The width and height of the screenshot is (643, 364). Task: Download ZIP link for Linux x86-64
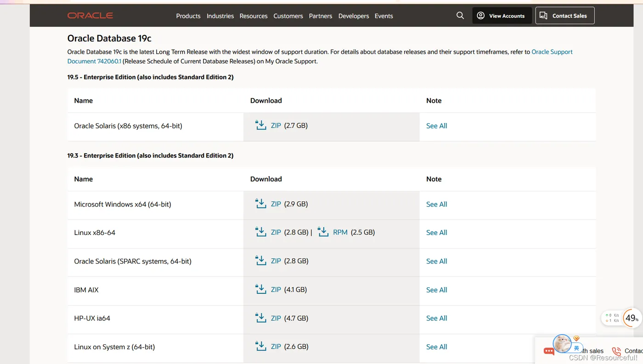point(276,232)
